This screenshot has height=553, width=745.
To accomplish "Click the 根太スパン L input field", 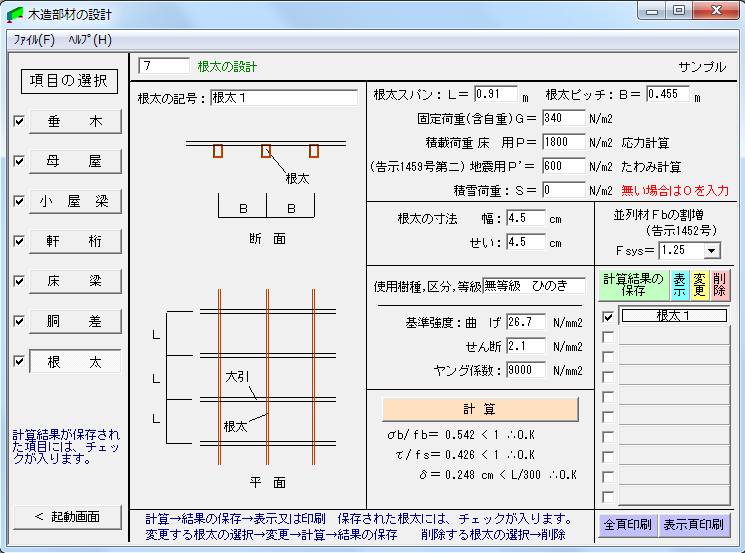I will tap(495, 95).
